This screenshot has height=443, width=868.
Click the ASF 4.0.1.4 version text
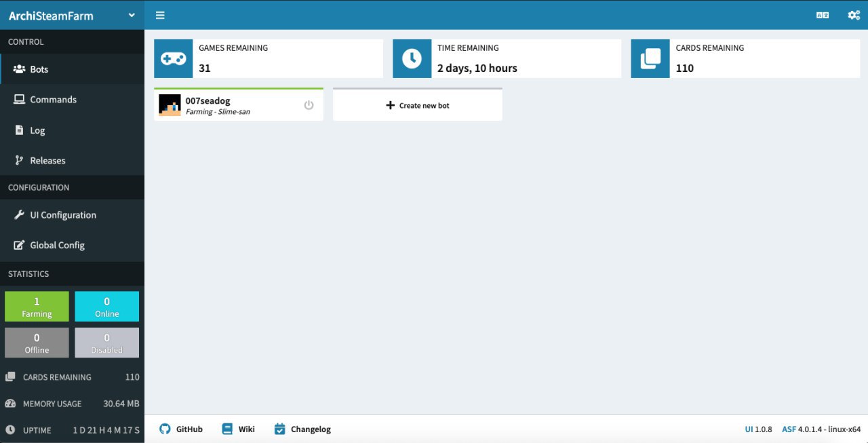tap(821, 429)
